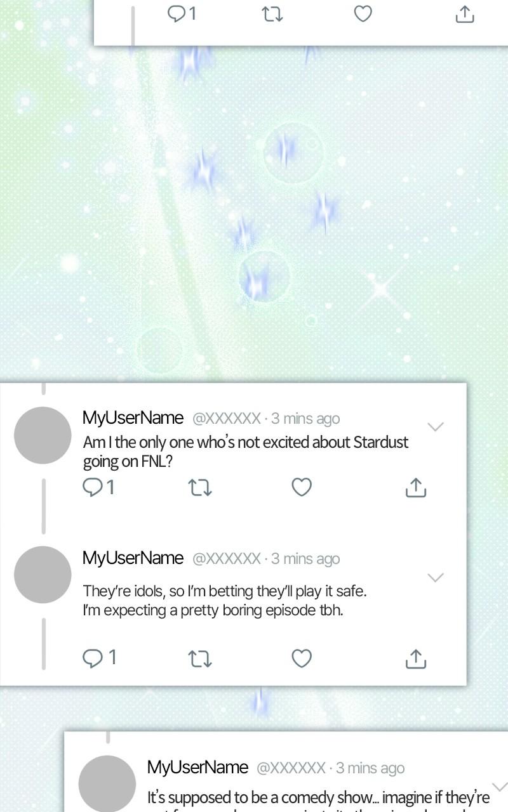Share the tweet about Stardust going on FNL

[415, 487]
